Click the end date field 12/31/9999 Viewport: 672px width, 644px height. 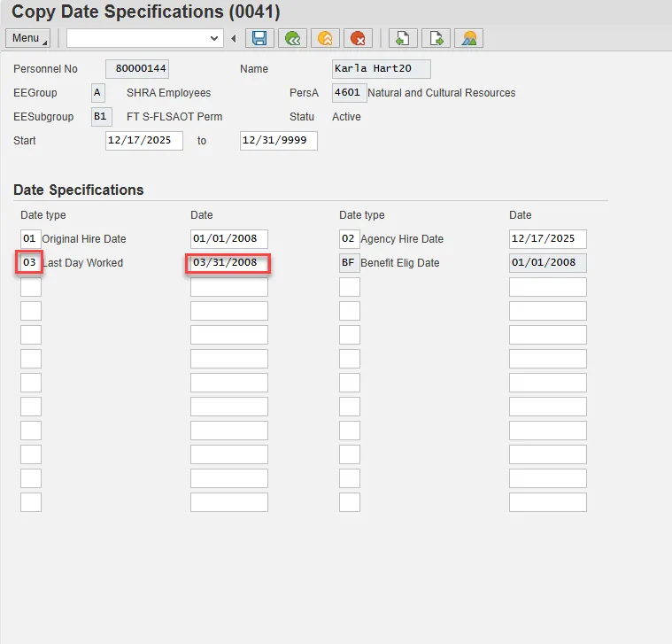[278, 141]
